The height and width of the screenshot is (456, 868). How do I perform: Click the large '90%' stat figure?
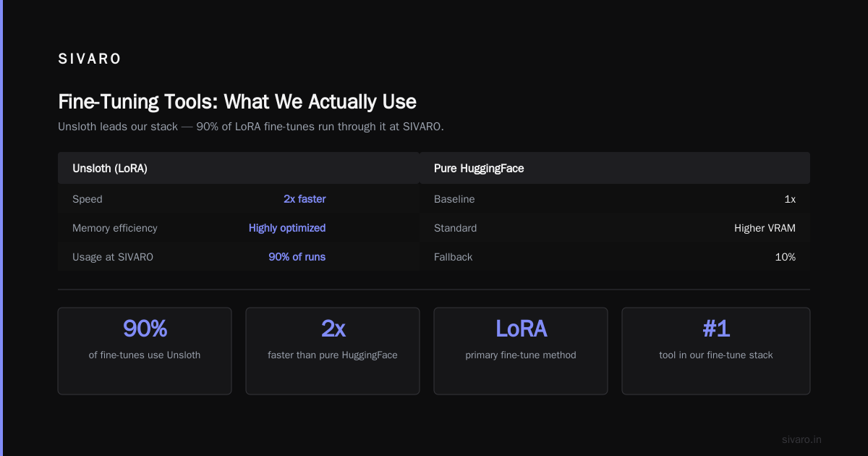click(x=145, y=329)
